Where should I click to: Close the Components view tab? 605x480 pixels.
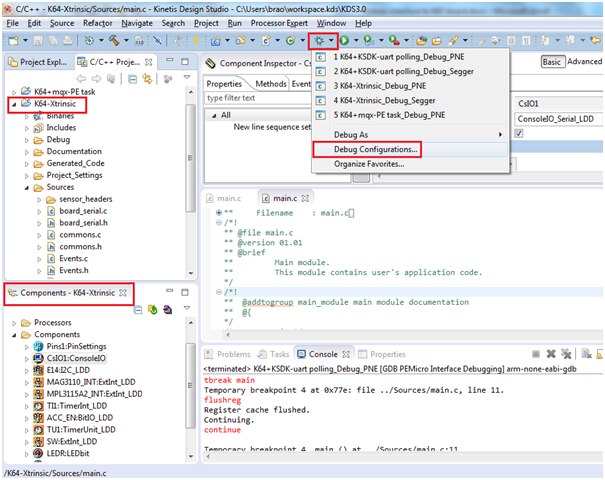[123, 294]
